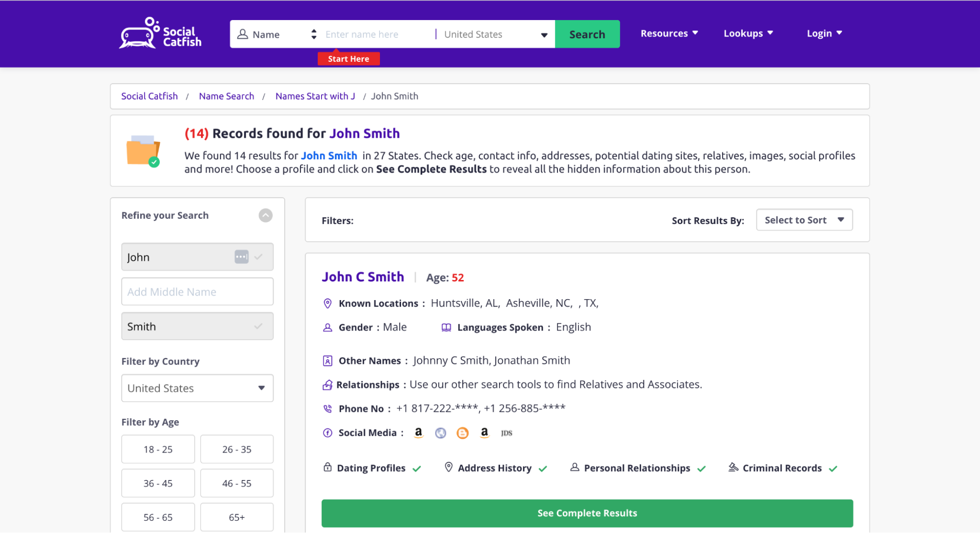Click the pin icon beside Address History
The width and height of the screenshot is (980, 533).
pos(448,467)
